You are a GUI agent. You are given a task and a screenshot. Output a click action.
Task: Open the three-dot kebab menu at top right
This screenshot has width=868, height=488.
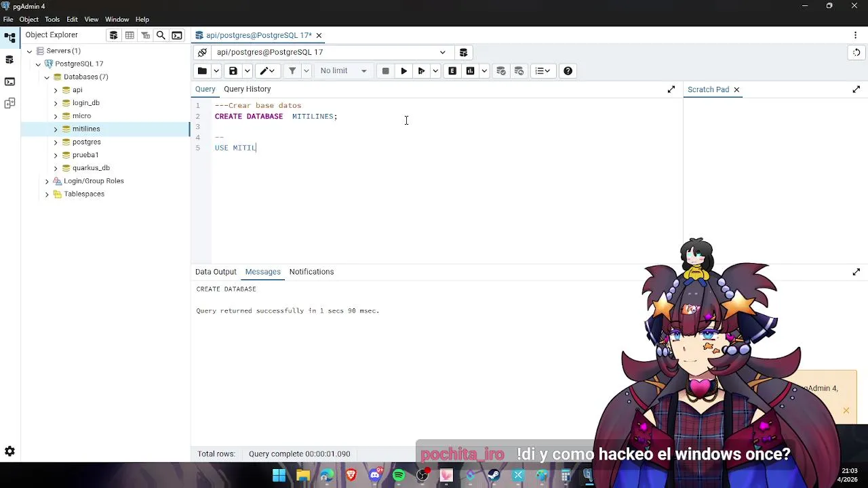tap(856, 35)
